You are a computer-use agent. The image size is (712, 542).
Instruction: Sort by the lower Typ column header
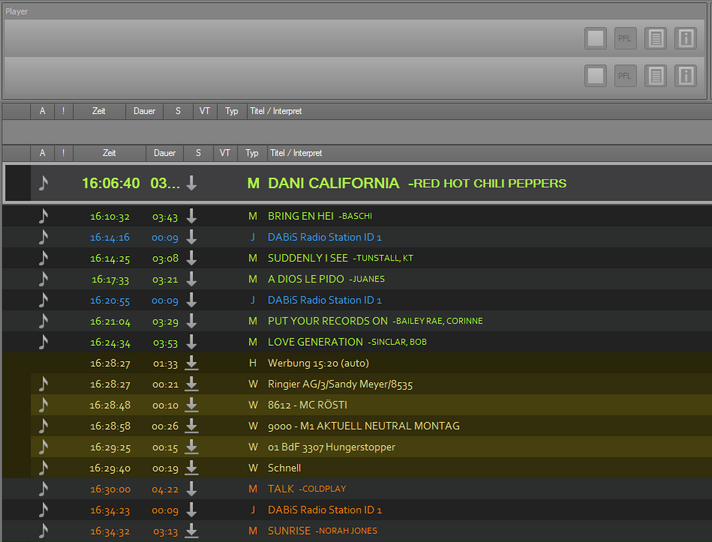point(252,153)
